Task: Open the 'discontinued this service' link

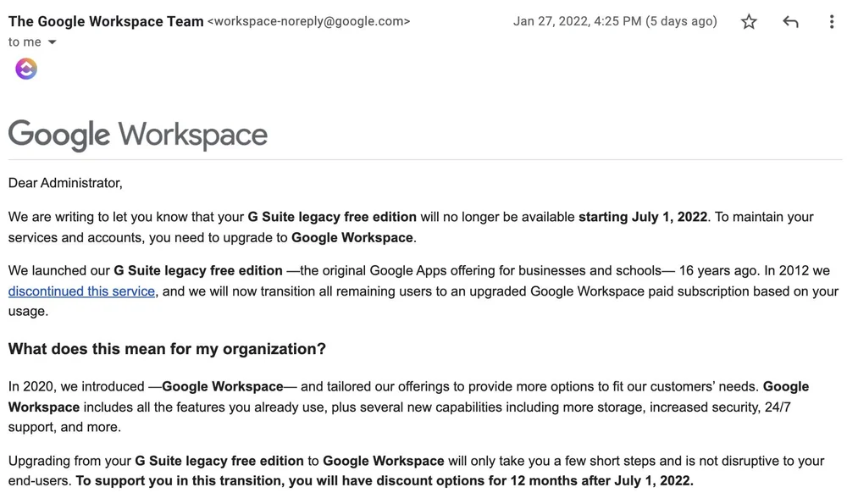Action: (x=81, y=291)
